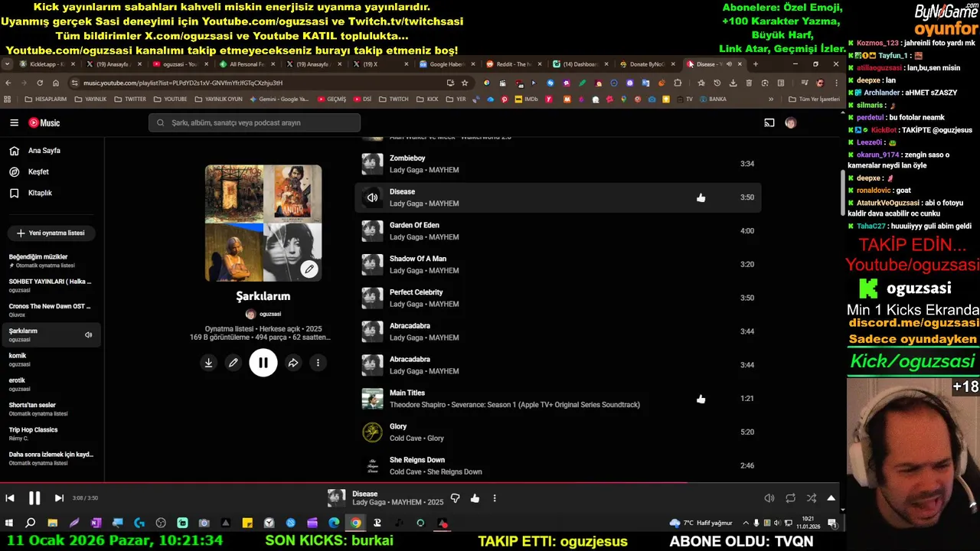
Task: Open Windows taskbar search
Action: (31, 523)
